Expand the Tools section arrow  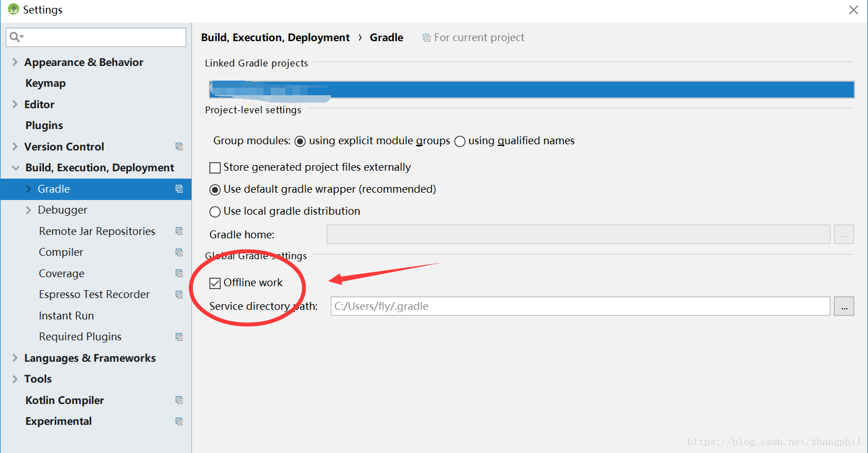[x=15, y=379]
